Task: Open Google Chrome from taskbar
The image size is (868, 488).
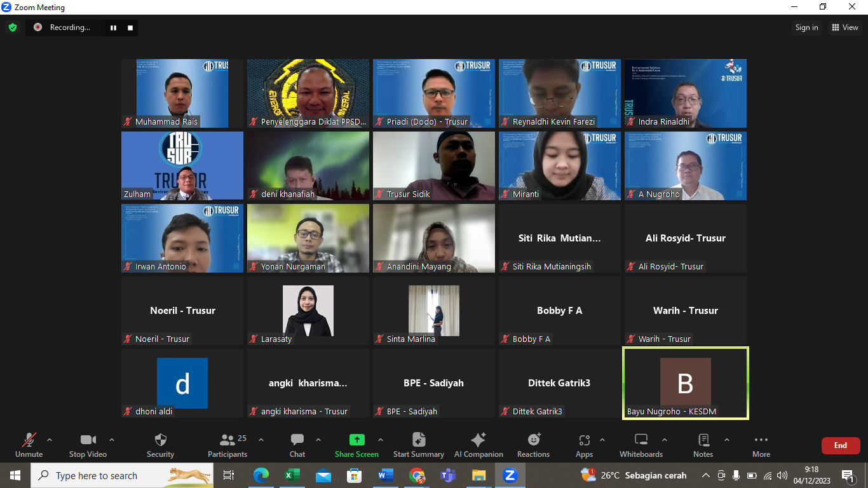Action: click(x=416, y=475)
